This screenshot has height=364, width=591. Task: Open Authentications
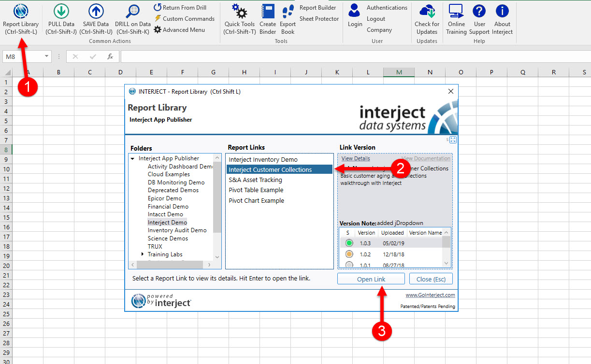tap(387, 8)
